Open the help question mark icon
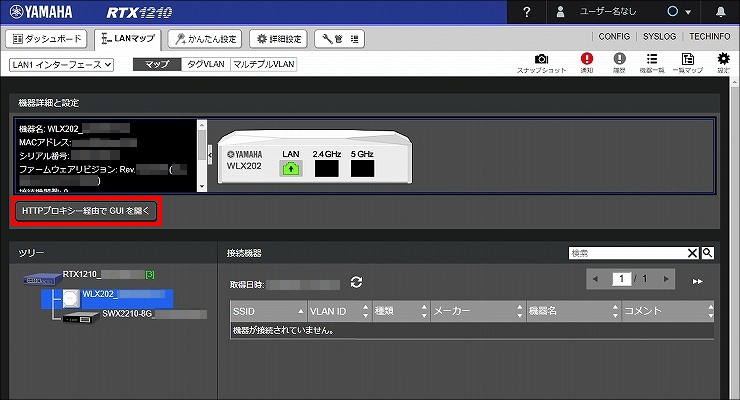740x400 pixels. [x=527, y=12]
